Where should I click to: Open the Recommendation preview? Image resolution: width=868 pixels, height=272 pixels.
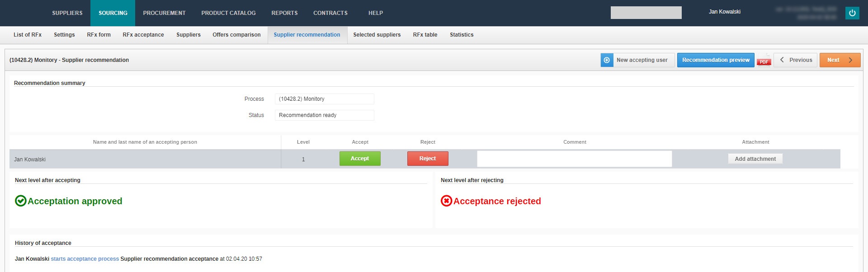715,60
